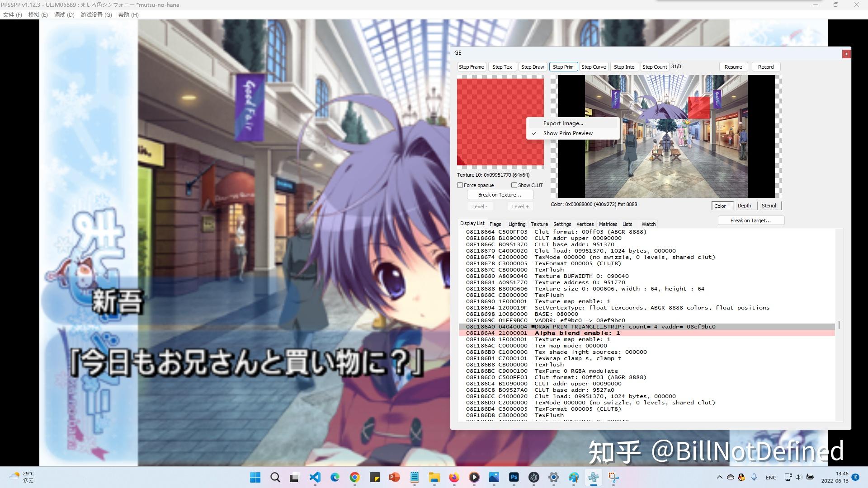Resume GE execution
The height and width of the screenshot is (488, 868).
click(x=733, y=67)
